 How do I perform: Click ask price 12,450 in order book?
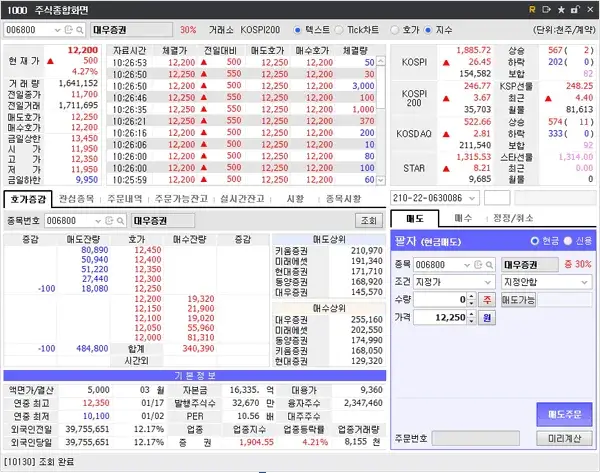pos(147,250)
